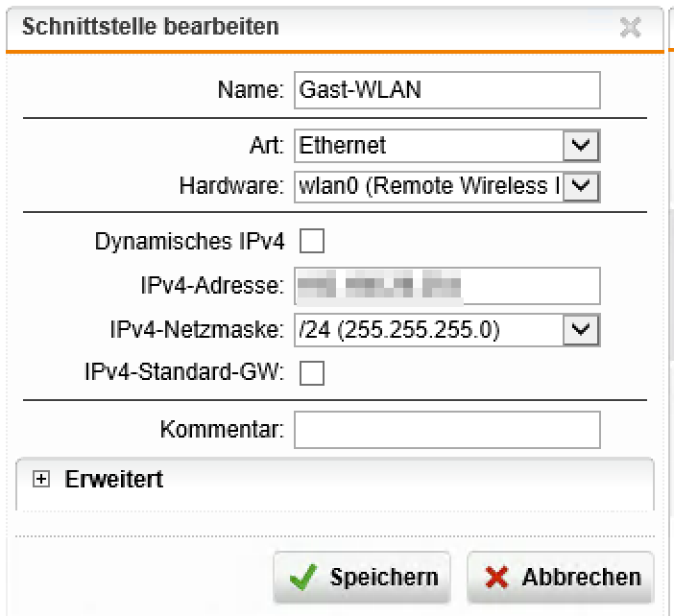
Task: Enable the Dynamisches IPv4 checkbox
Action: (x=312, y=243)
